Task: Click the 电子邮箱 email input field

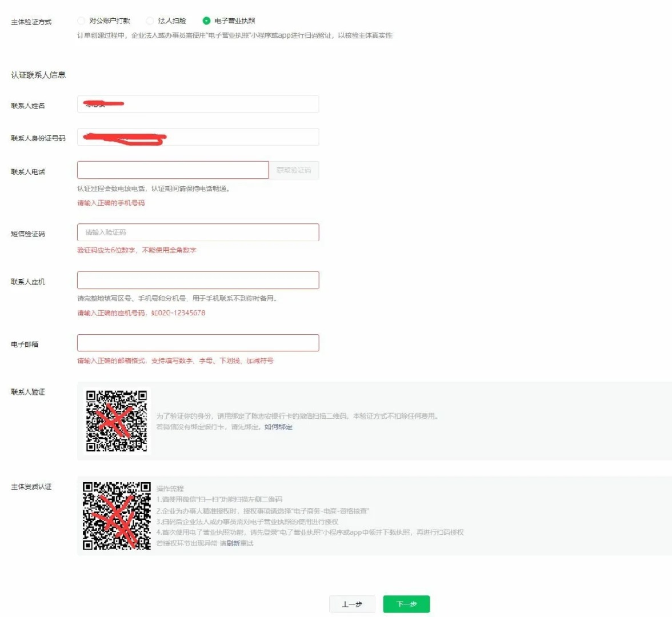Action: click(x=198, y=343)
